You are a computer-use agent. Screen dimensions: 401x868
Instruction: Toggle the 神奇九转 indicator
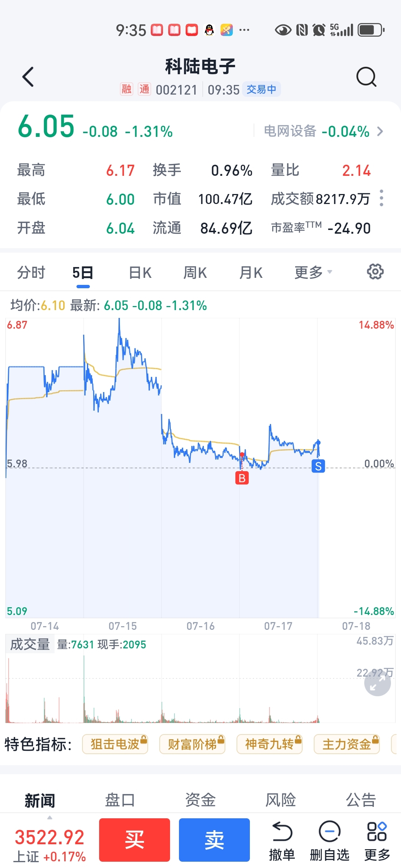coord(269,744)
